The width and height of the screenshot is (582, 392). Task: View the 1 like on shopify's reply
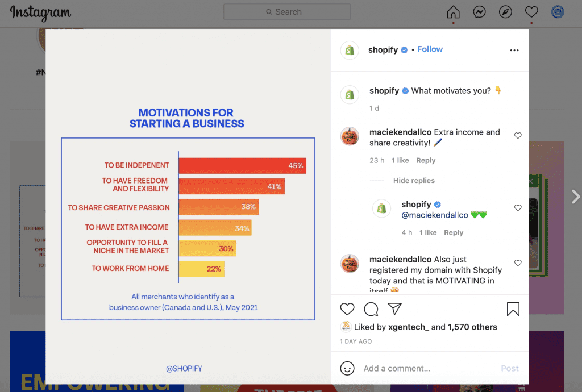428,232
